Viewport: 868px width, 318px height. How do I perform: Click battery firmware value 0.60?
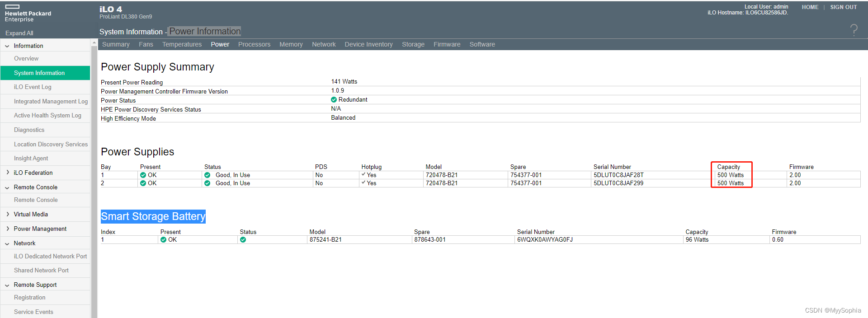778,240
